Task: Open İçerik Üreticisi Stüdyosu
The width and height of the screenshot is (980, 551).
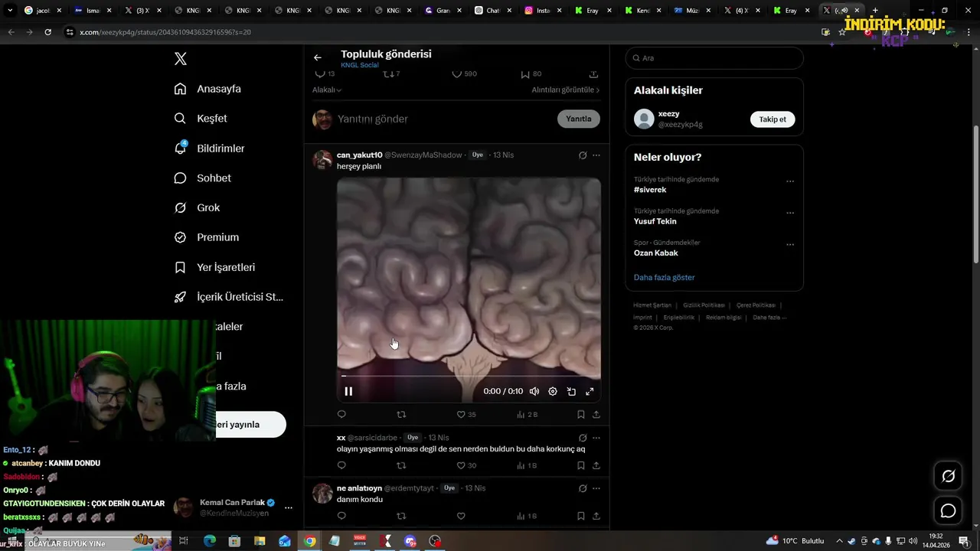Action: click(x=228, y=297)
